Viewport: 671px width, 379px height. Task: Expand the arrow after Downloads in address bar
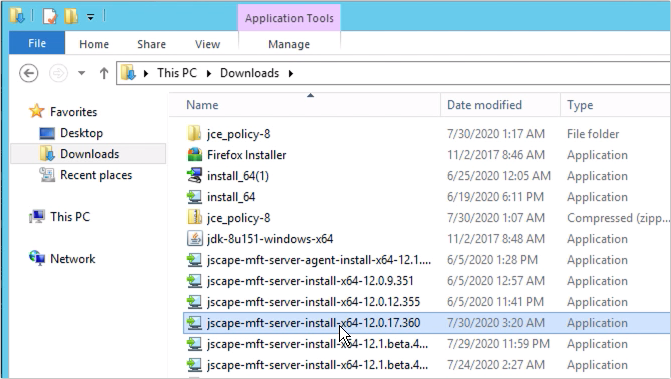[x=291, y=74]
